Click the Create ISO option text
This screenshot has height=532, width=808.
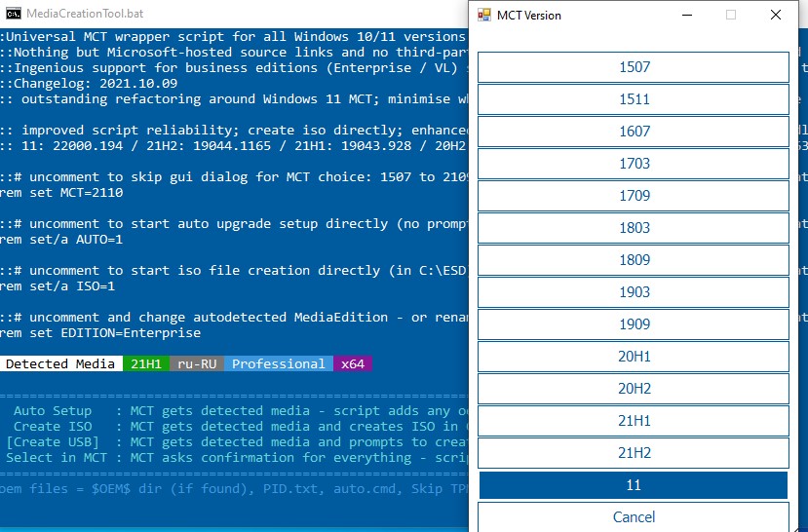[53, 427]
